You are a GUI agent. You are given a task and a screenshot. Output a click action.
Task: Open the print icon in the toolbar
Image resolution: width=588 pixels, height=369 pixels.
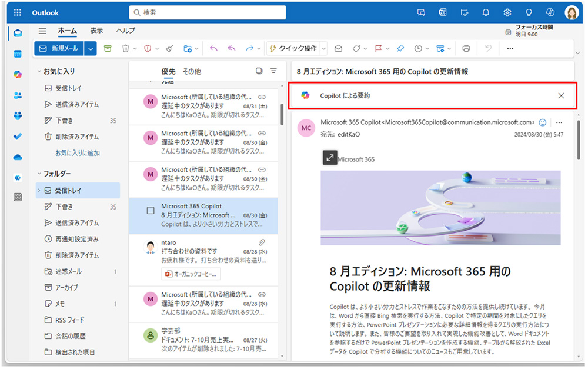coord(466,48)
